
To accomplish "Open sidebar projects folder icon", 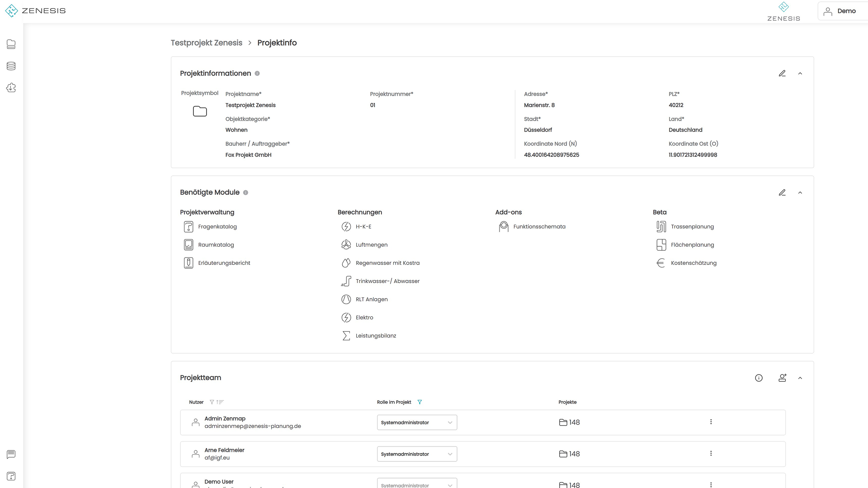I will [x=11, y=44].
